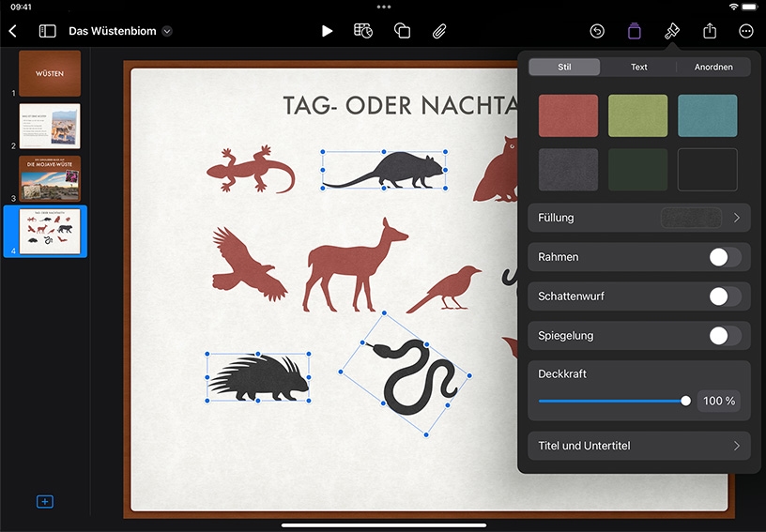Select slide 2 thumbnail
Viewport: 766px width, 532px height.
pos(50,126)
